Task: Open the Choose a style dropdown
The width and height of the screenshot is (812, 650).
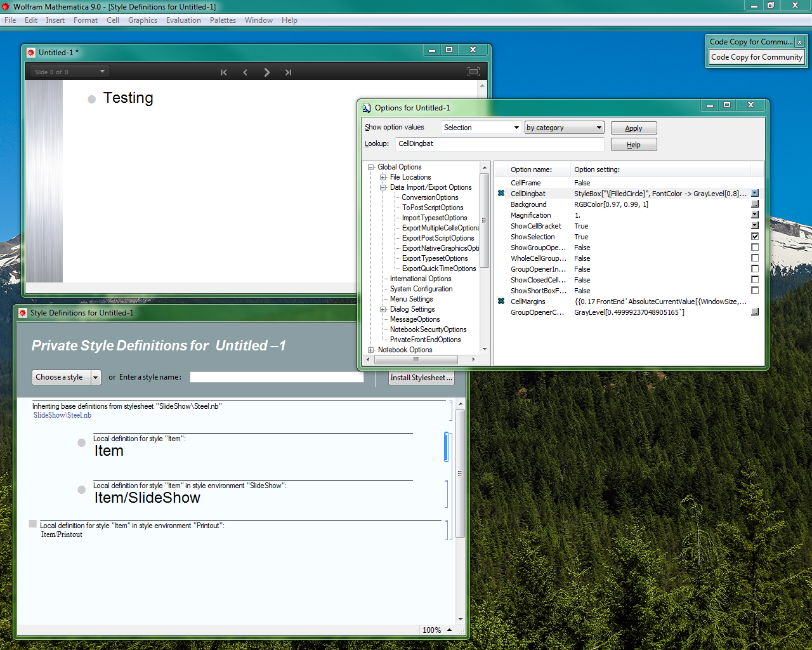Action: point(66,377)
